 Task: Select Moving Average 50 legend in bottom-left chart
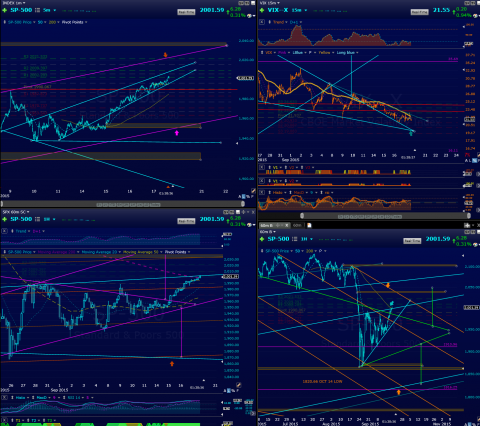[x=142, y=252]
